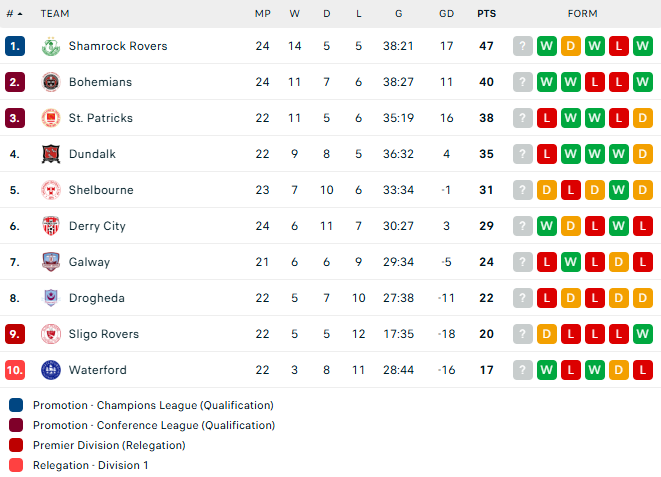661x477 pixels.
Task: Click the Waterford team badge
Action: point(51,370)
